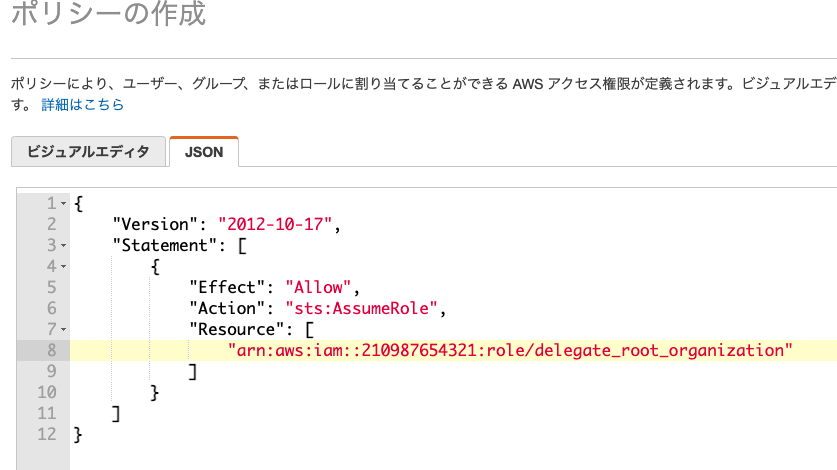
Task: Click line number 8 in the gutter
Action: 51,350
